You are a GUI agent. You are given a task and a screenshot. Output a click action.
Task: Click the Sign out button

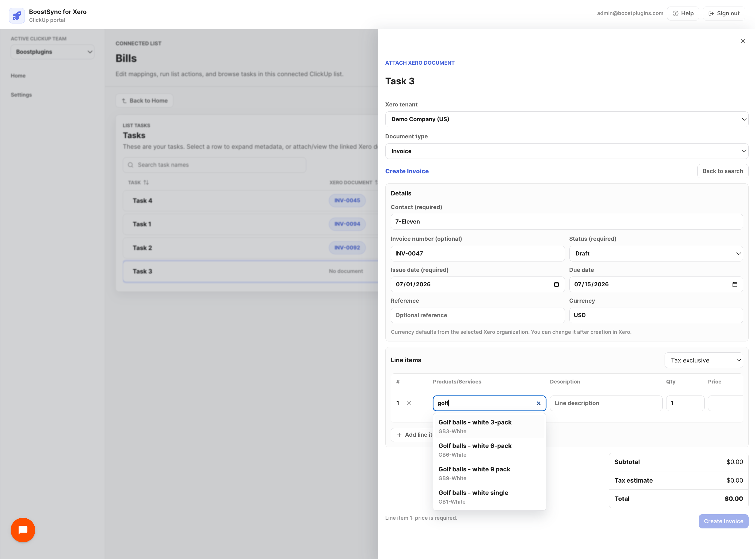click(x=724, y=13)
